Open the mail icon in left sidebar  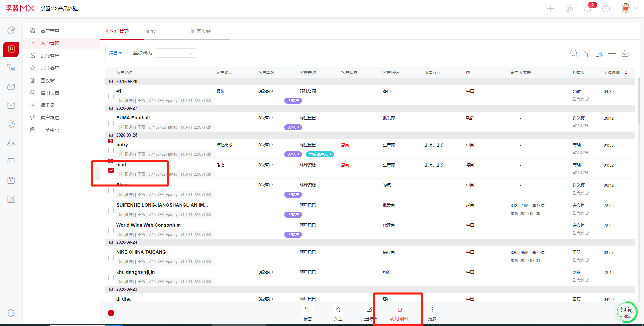click(11, 87)
